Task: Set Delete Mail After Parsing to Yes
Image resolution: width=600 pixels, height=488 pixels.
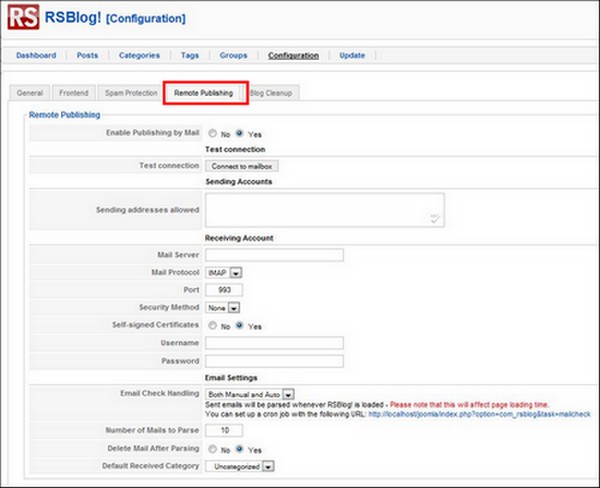Action: tap(240, 449)
